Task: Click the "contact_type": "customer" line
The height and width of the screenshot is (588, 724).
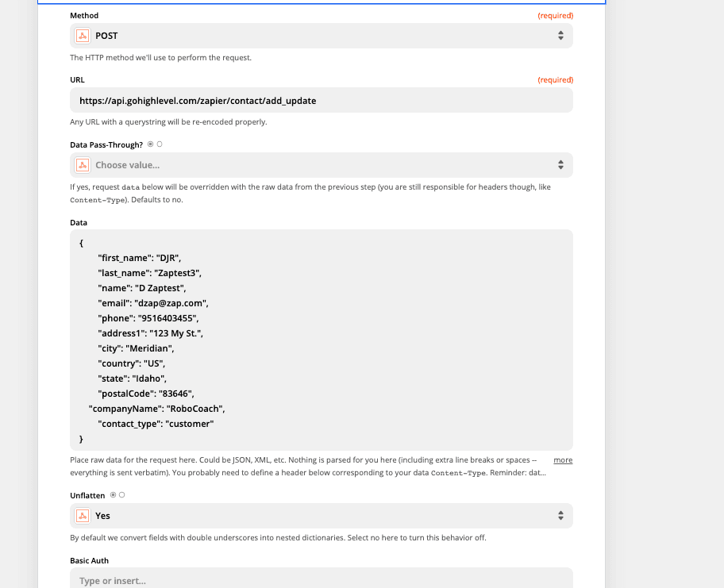Action: 156,425
